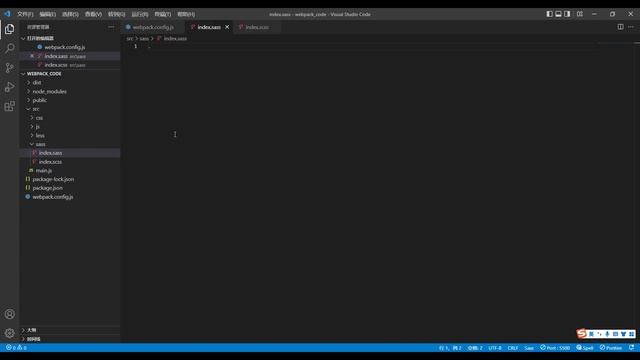Open the 运行(R) menu

(x=140, y=14)
